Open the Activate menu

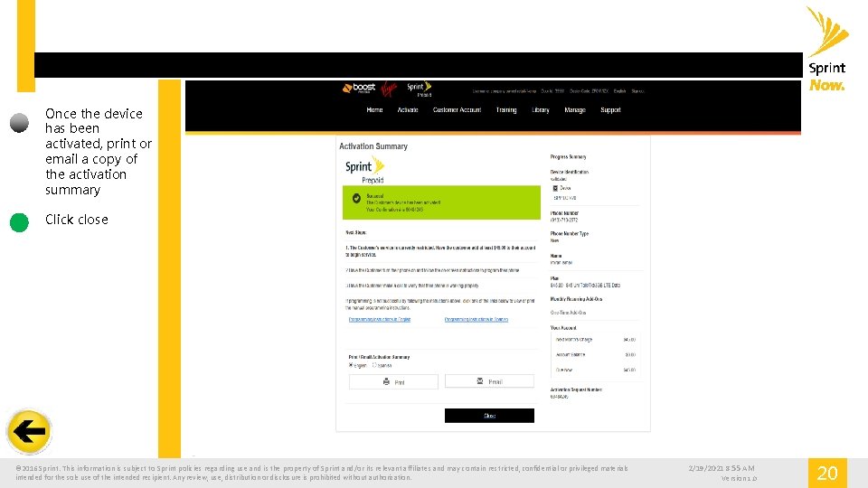click(x=408, y=110)
